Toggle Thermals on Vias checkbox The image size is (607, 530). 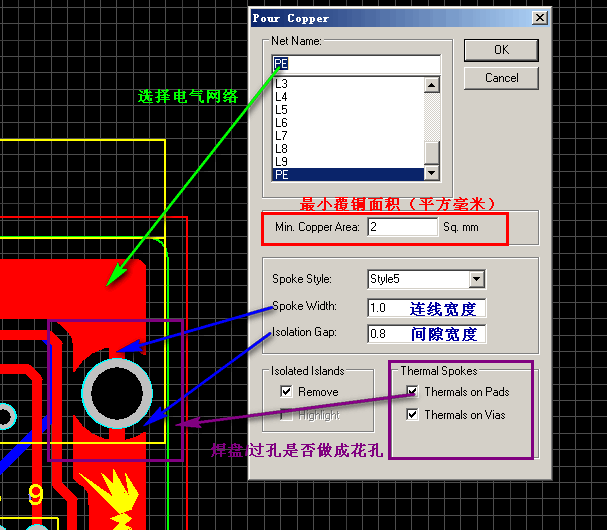point(412,415)
